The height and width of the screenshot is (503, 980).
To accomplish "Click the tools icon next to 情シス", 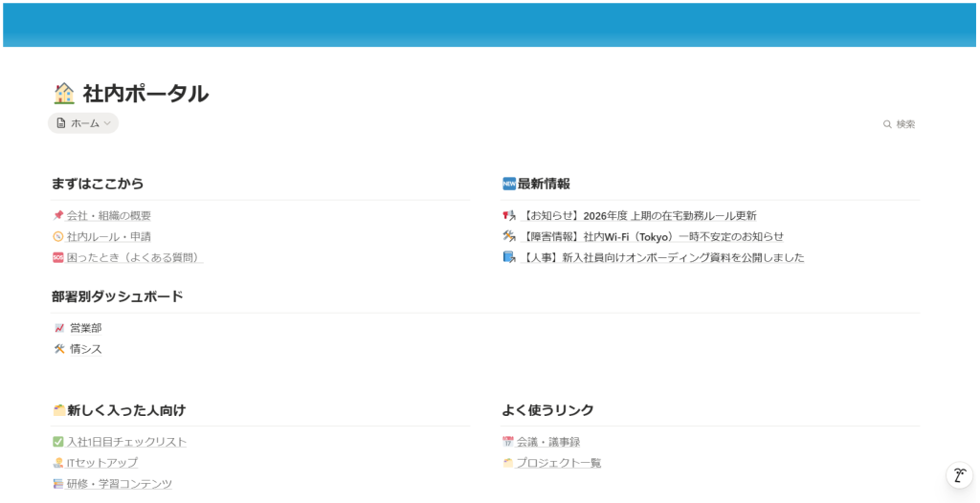I will [x=59, y=350].
